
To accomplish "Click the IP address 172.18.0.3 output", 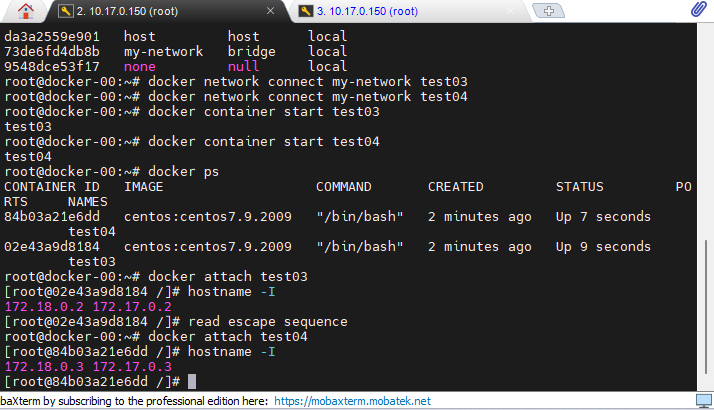I will pos(44,367).
